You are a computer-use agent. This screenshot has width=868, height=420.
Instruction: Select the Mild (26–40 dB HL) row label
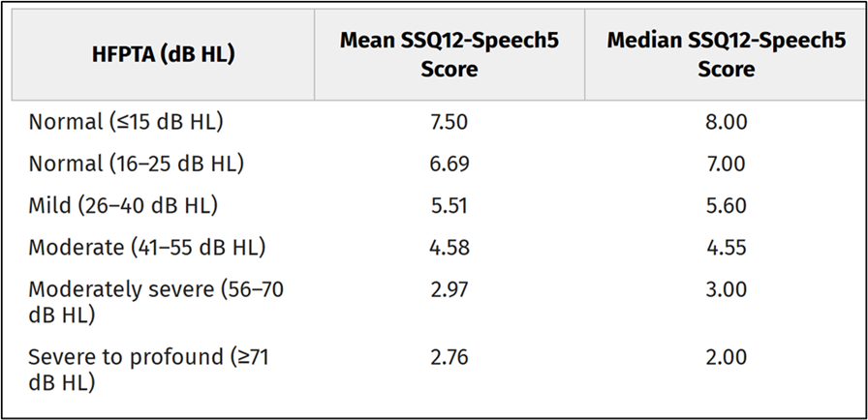123,205
